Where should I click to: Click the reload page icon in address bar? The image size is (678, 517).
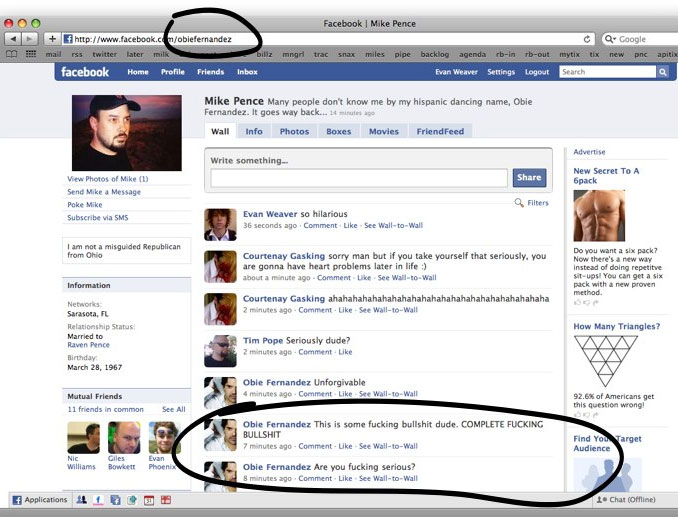click(x=587, y=39)
